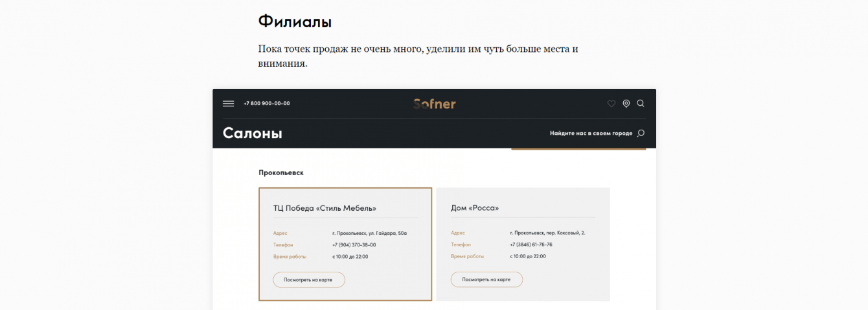Click the address «пер. Коксовый, 2»

pos(547,233)
